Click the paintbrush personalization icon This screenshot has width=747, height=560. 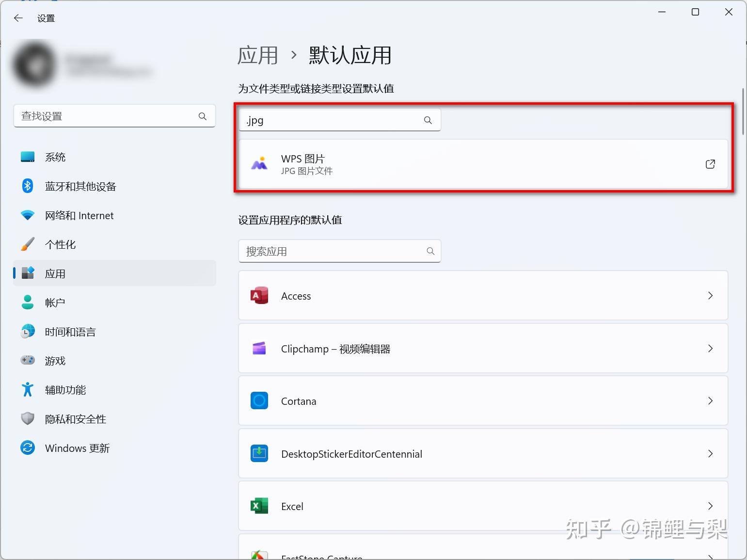(x=28, y=244)
